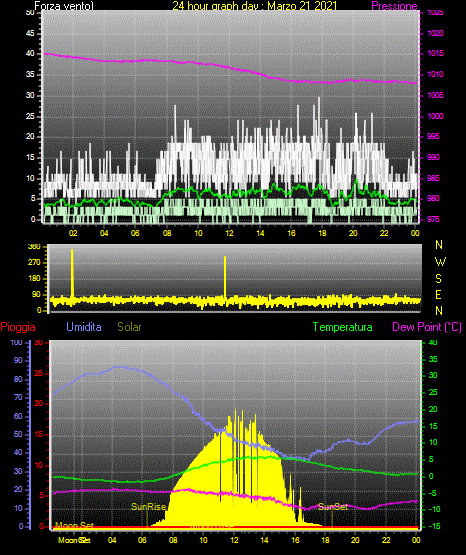Click the 12 hour tick on wind graph

[229, 233]
